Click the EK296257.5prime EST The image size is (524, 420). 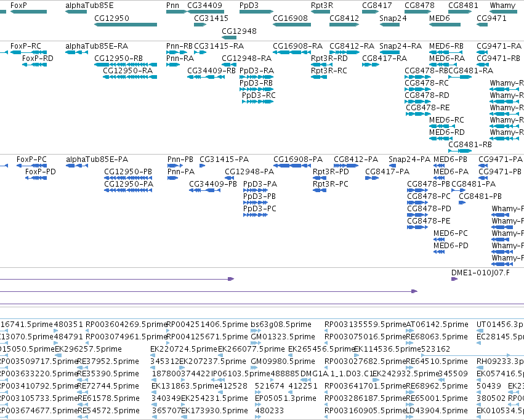tap(58, 355)
